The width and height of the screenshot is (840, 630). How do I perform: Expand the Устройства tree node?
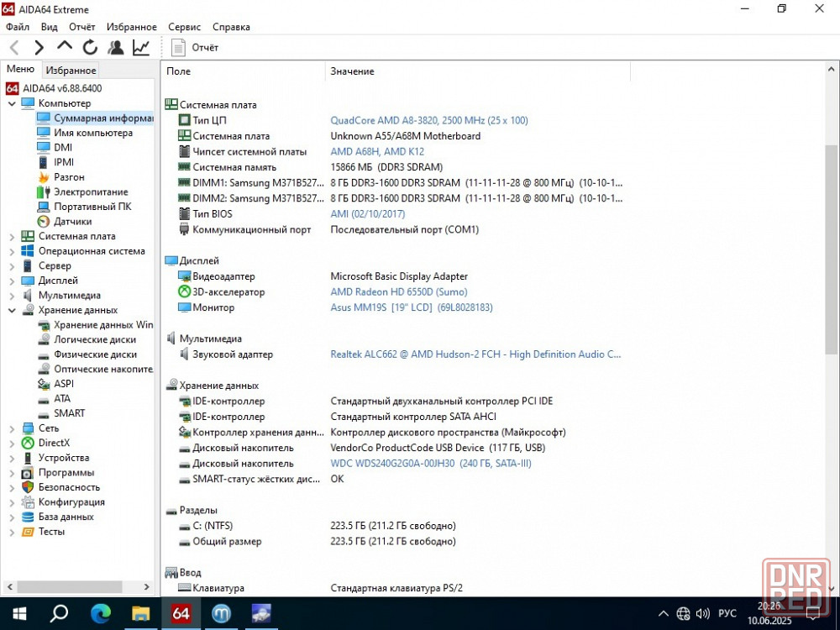[x=12, y=458]
